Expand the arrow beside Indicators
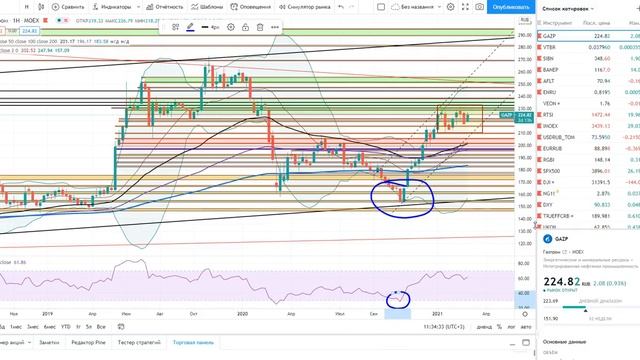The width and height of the screenshot is (640, 360). pos(138,7)
